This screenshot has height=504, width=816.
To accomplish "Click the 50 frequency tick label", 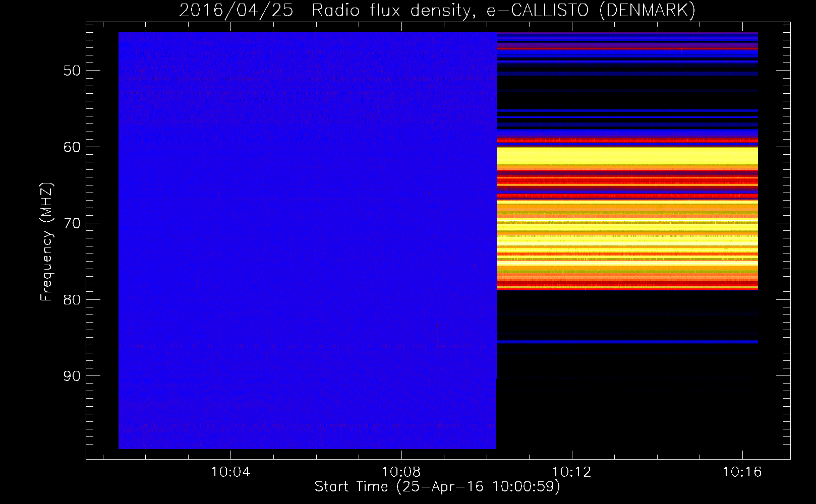I will 72,71.
